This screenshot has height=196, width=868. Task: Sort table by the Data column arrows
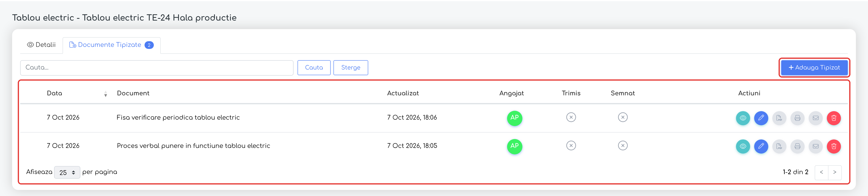coord(105,94)
